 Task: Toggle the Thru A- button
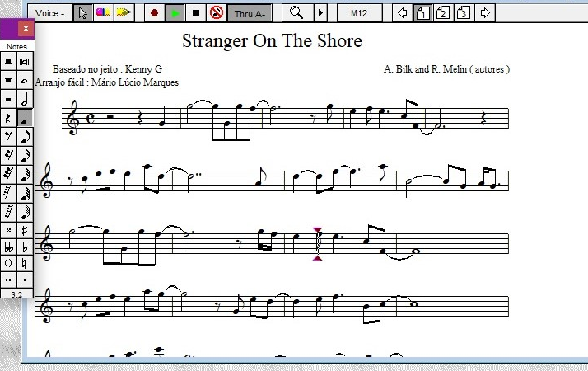250,12
